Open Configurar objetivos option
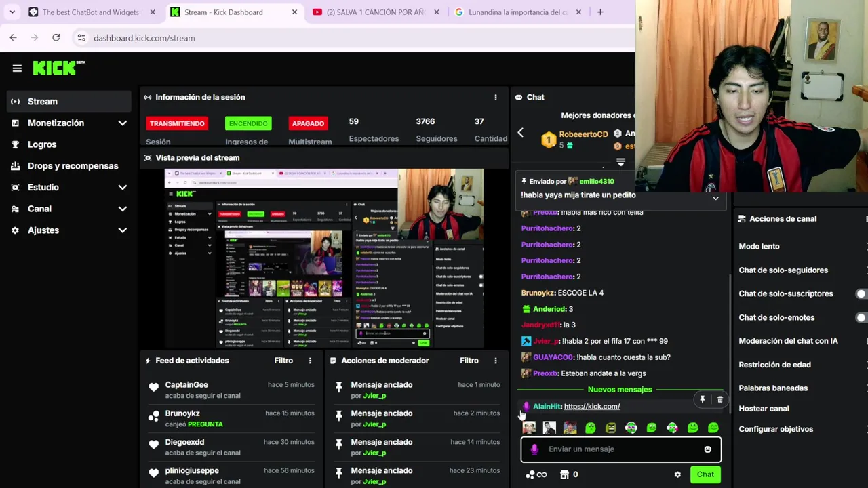The height and width of the screenshot is (488, 868). [776, 430]
